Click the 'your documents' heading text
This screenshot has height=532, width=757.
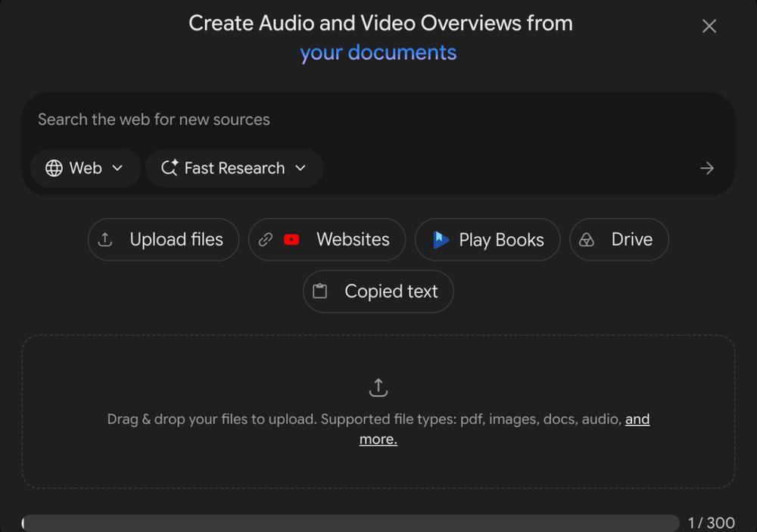point(378,52)
